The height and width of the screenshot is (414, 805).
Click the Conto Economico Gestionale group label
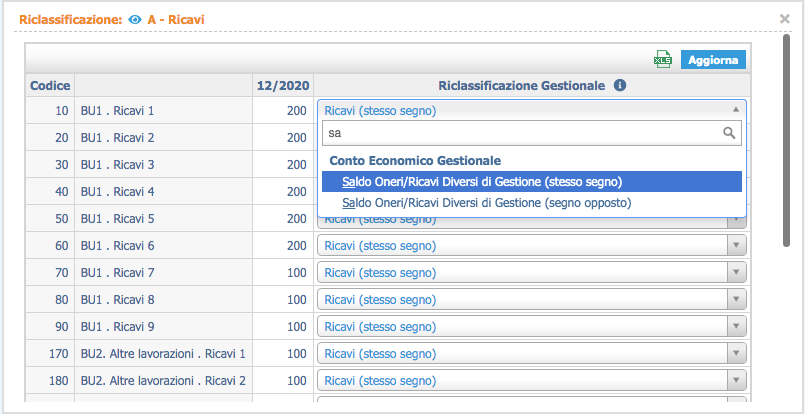[x=415, y=160]
